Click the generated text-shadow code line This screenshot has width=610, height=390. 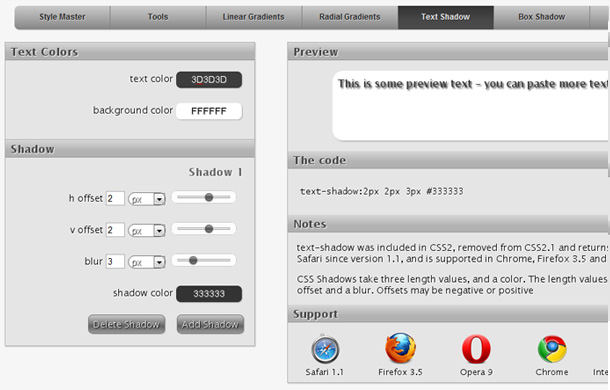click(x=382, y=191)
